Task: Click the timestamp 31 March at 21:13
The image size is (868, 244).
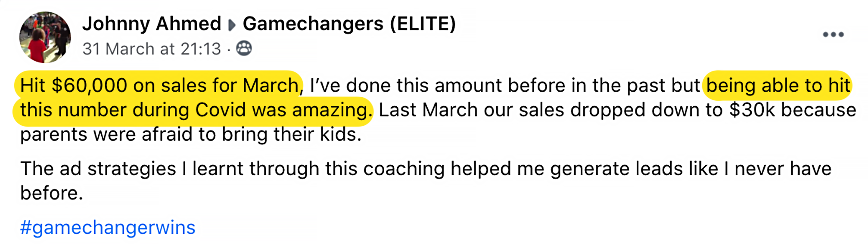Action: pyautogui.click(x=152, y=49)
